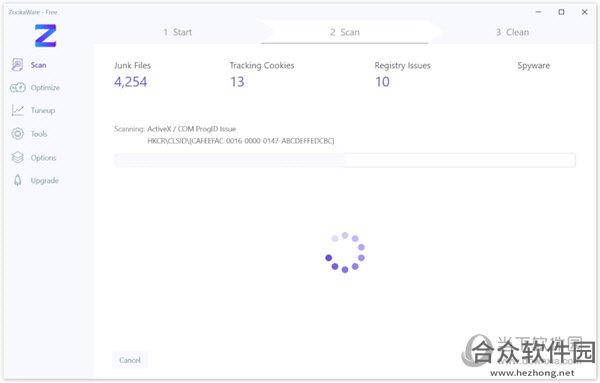The height and width of the screenshot is (383, 600).
Task: Select the Scan sidebar icon
Action: coord(17,65)
